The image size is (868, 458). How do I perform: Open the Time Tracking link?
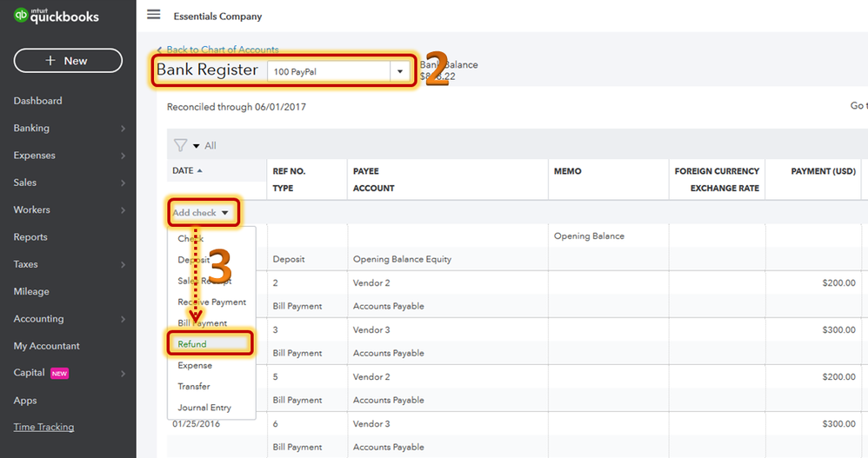click(x=43, y=427)
